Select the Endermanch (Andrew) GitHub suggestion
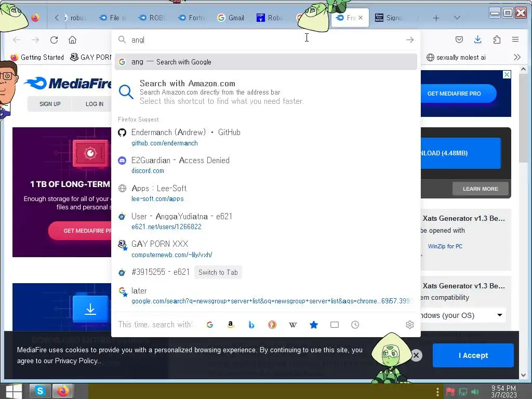Viewport: 532px width, 399px height. [265, 137]
